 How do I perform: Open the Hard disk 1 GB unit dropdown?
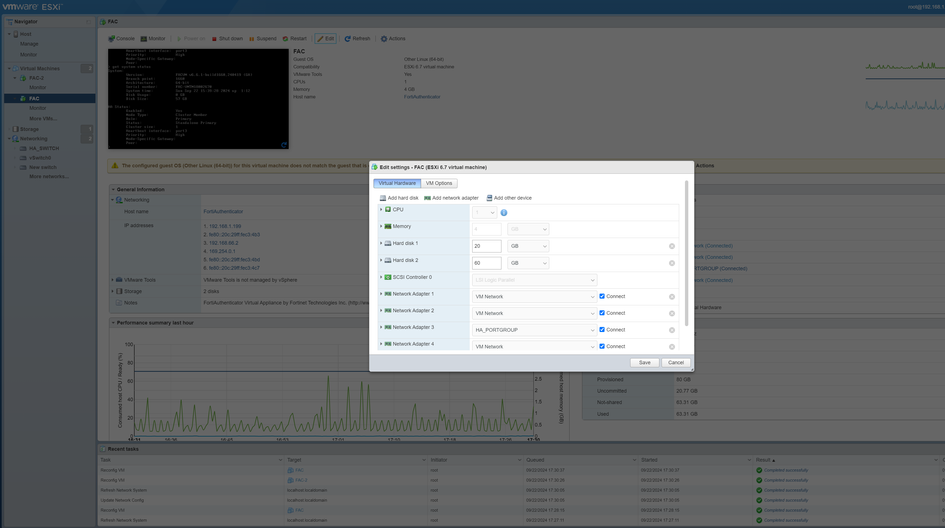[528, 246]
